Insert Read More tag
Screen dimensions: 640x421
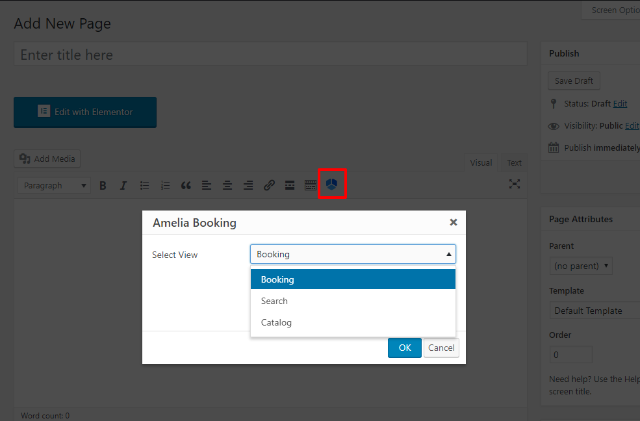pos(290,185)
